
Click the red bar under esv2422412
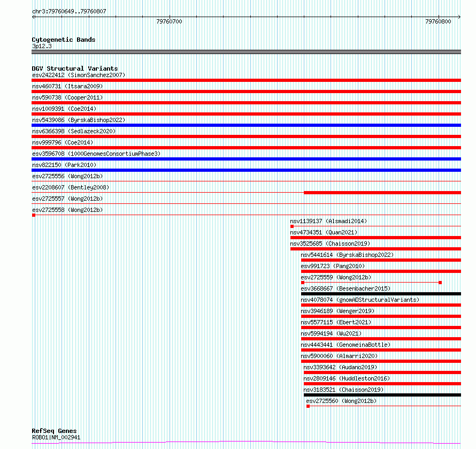[246, 80]
